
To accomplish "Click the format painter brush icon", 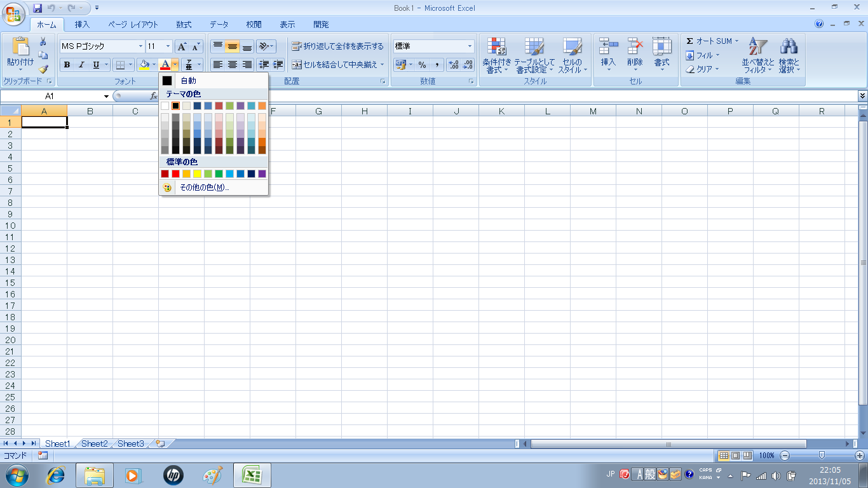I will 43,69.
